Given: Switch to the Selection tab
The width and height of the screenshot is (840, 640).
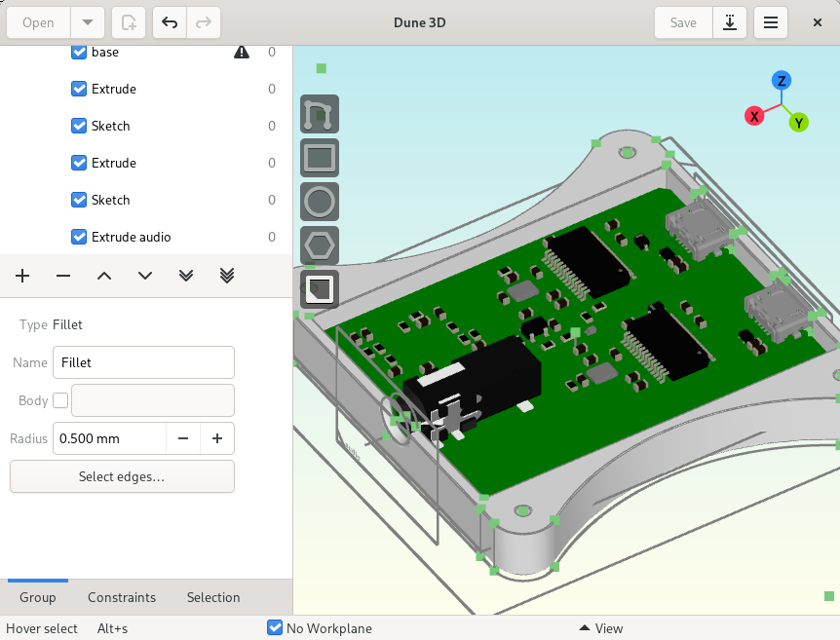Looking at the screenshot, I should [213, 597].
